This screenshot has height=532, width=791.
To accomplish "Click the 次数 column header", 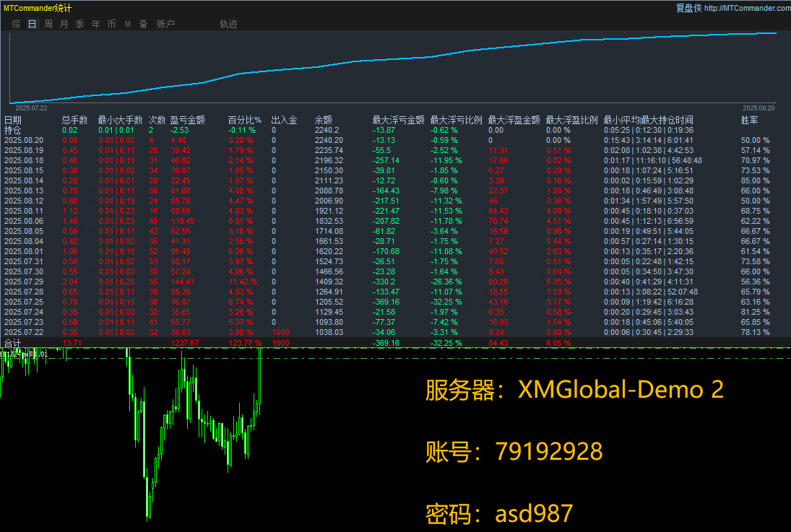I will [x=157, y=120].
